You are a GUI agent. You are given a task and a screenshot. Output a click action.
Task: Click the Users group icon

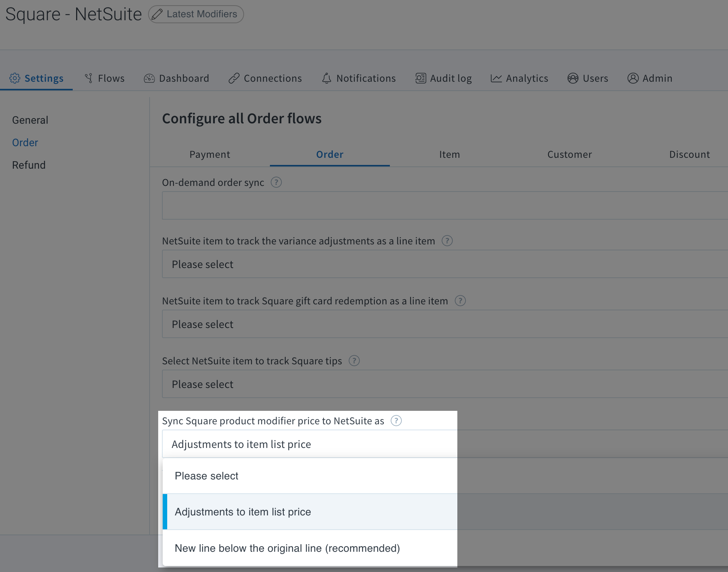pyautogui.click(x=573, y=78)
